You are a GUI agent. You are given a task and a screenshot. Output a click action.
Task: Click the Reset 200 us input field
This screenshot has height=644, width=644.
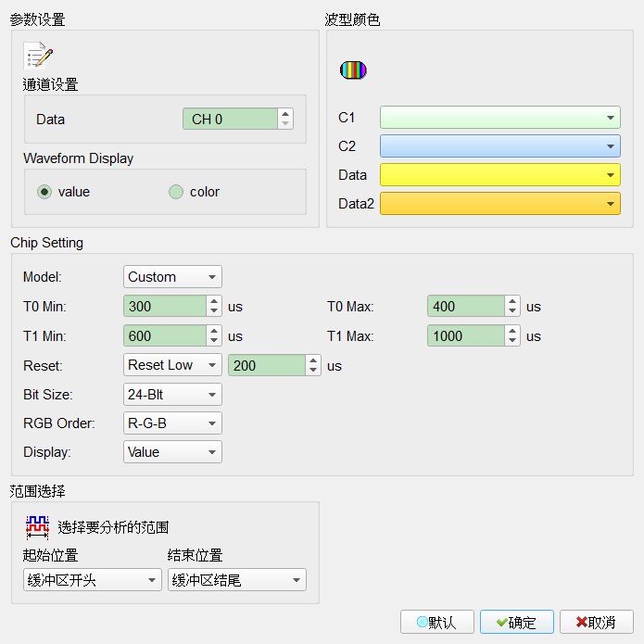coord(267,365)
